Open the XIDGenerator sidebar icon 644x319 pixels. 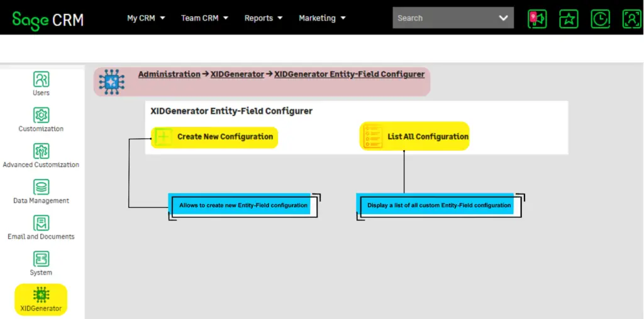[x=41, y=295]
